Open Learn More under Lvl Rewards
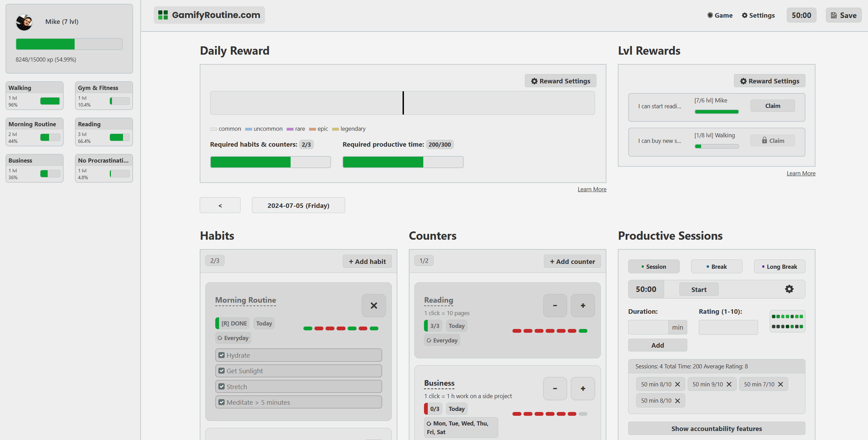The height and width of the screenshot is (440, 868). tap(801, 173)
